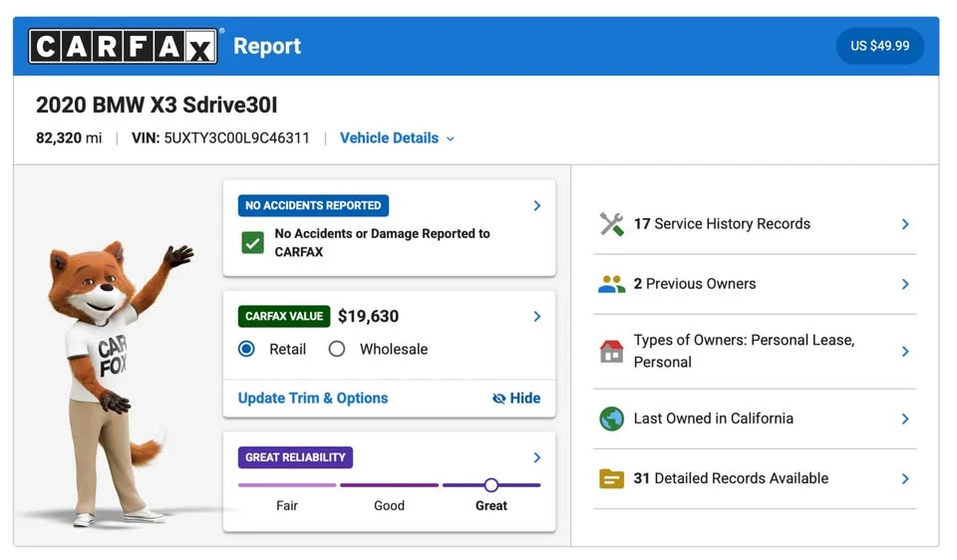This screenshot has height=560, width=957.
Task: Expand the Vehicle Details dropdown
Action: pyautogui.click(x=397, y=139)
